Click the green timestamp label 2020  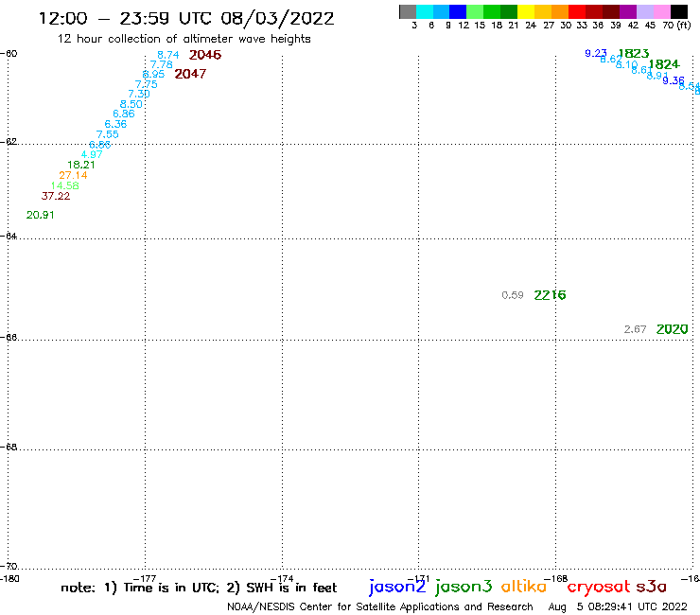pos(672,329)
